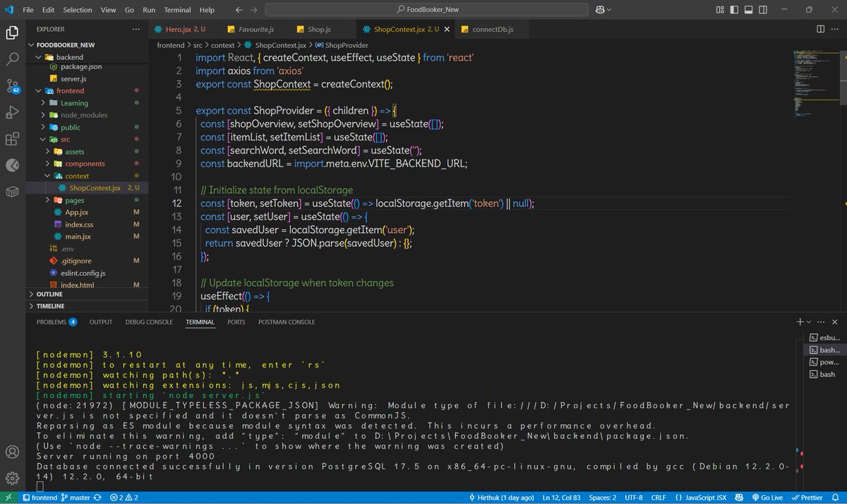The height and width of the screenshot is (504, 847).
Task: Select the esbu... terminal in the list
Action: [825, 337]
